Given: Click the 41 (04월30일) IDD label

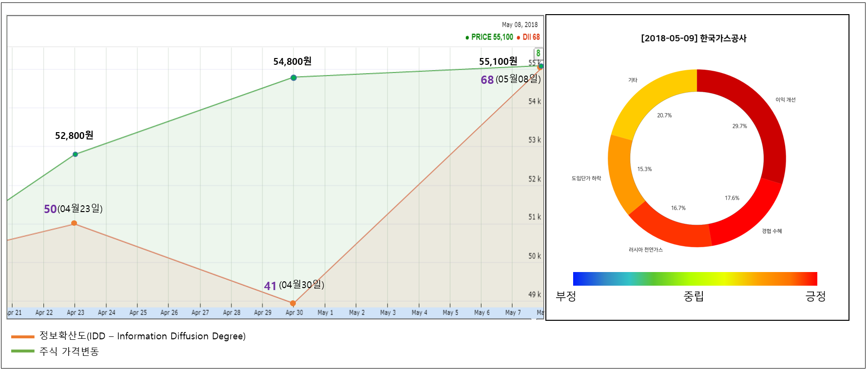Looking at the screenshot, I should click(x=294, y=285).
